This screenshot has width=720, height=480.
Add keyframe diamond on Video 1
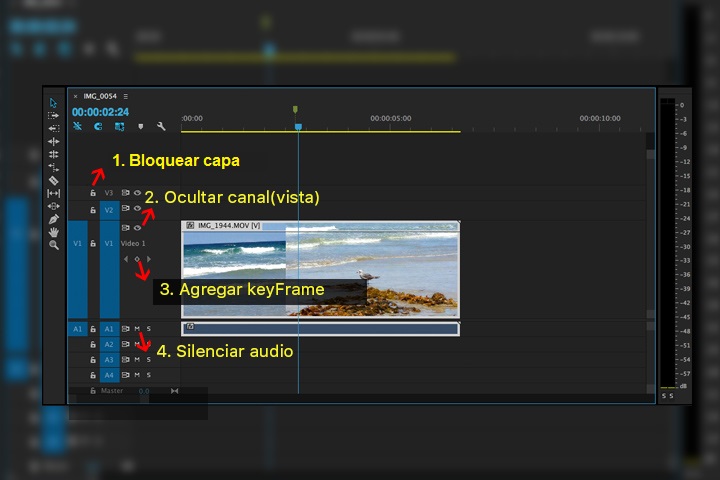tap(137, 259)
